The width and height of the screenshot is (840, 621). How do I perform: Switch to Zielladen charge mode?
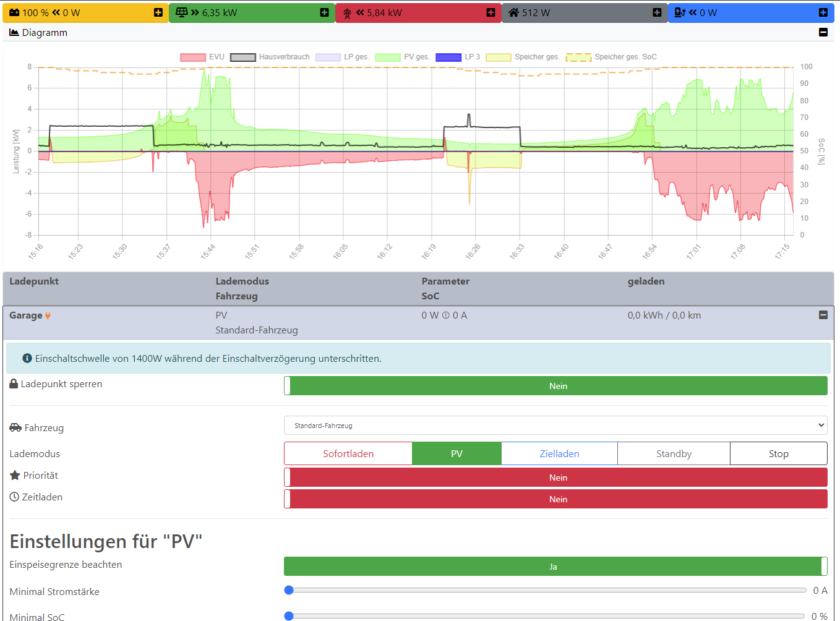pos(559,453)
